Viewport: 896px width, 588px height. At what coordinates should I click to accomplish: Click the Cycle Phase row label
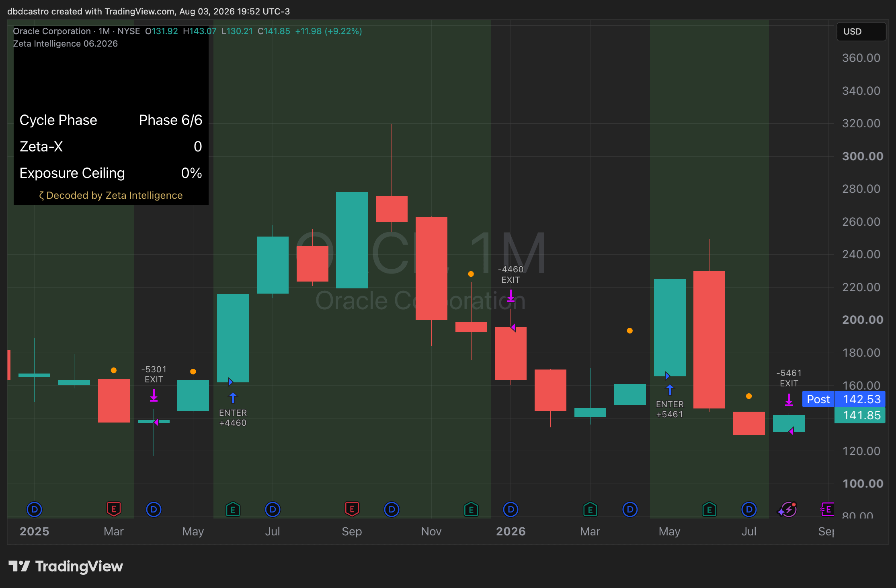click(58, 120)
